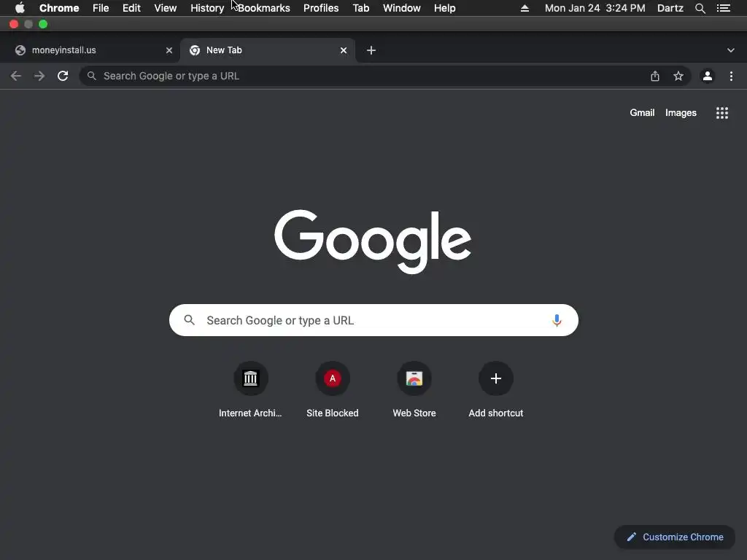This screenshot has width=747, height=560.
Task: Open the Apple menu
Action: pos(20,8)
